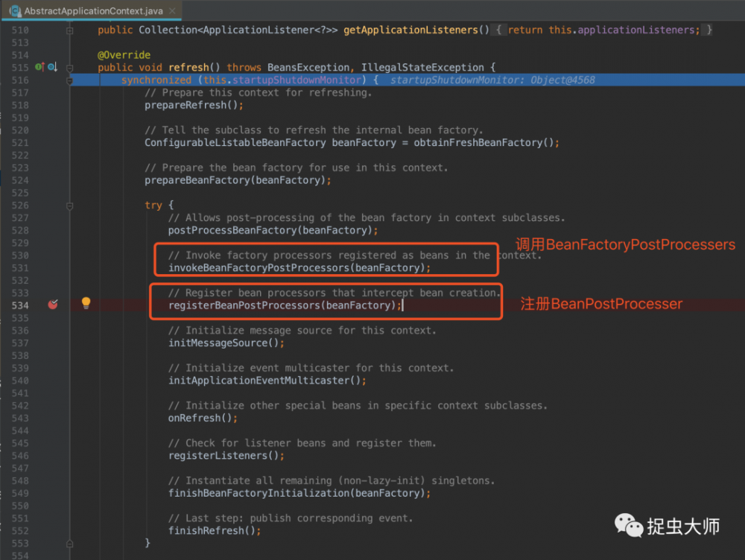This screenshot has width=745, height=560.
Task: Expand the folded getApplicationListeners method at line 510
Action: point(70,31)
